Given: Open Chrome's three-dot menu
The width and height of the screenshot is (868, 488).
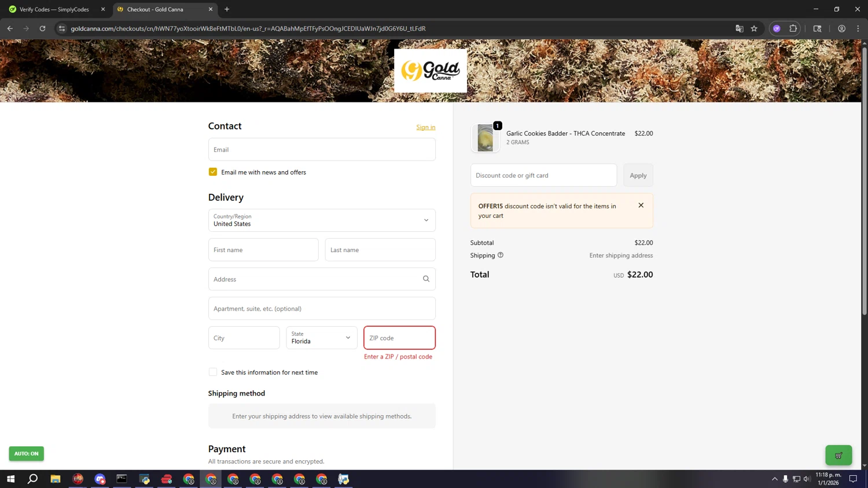Looking at the screenshot, I should point(858,28).
